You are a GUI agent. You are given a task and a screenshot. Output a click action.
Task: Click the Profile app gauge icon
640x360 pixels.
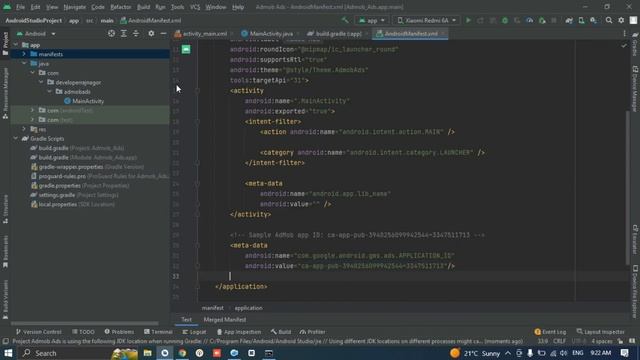tap(529, 20)
